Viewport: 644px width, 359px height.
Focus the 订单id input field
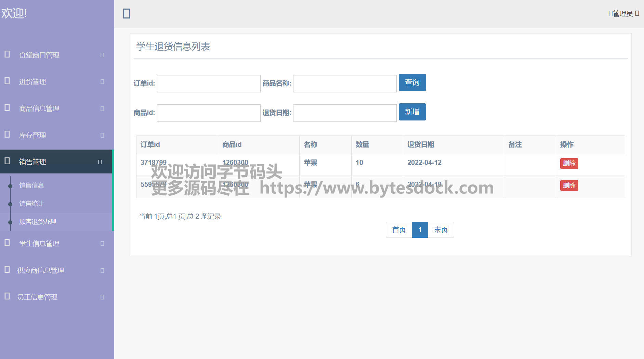(x=209, y=84)
